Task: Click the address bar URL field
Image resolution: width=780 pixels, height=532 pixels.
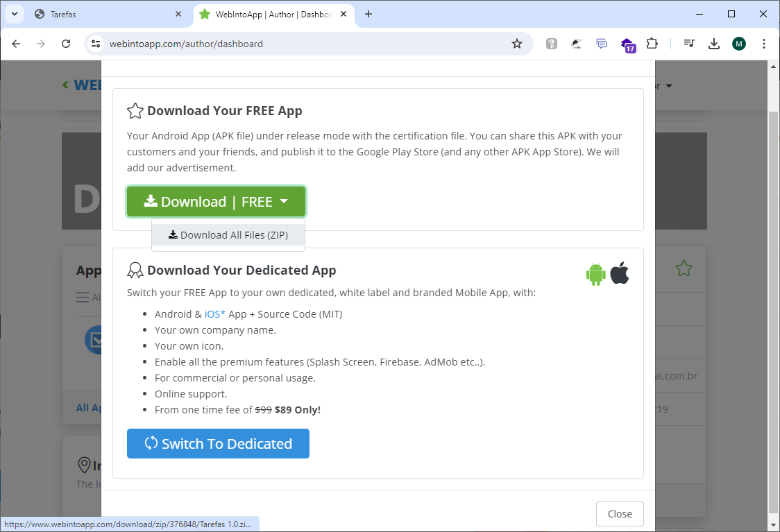Action: click(308, 44)
